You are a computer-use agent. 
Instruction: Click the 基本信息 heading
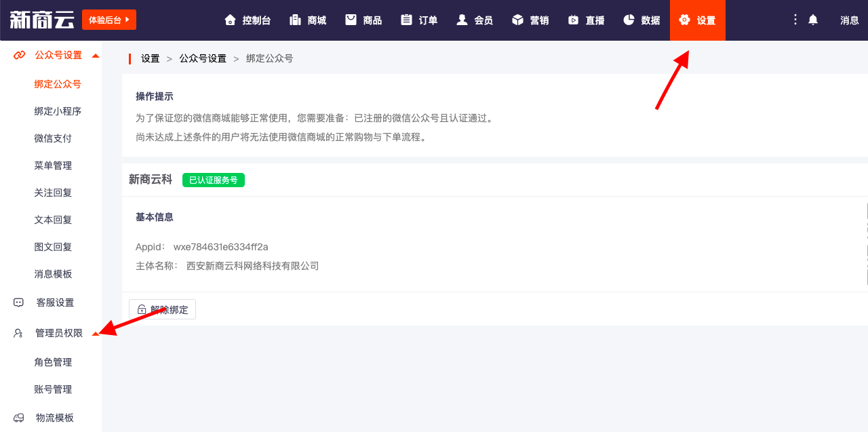click(155, 217)
